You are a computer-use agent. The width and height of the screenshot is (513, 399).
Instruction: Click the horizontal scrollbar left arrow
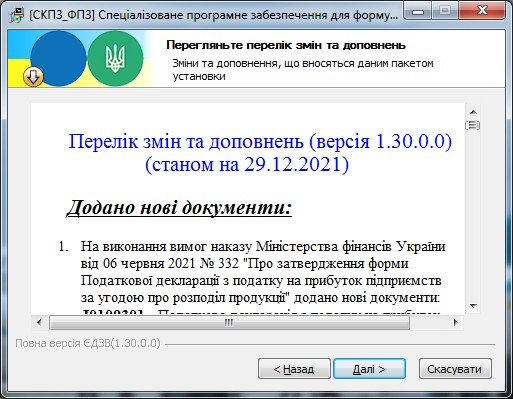tap(39, 322)
